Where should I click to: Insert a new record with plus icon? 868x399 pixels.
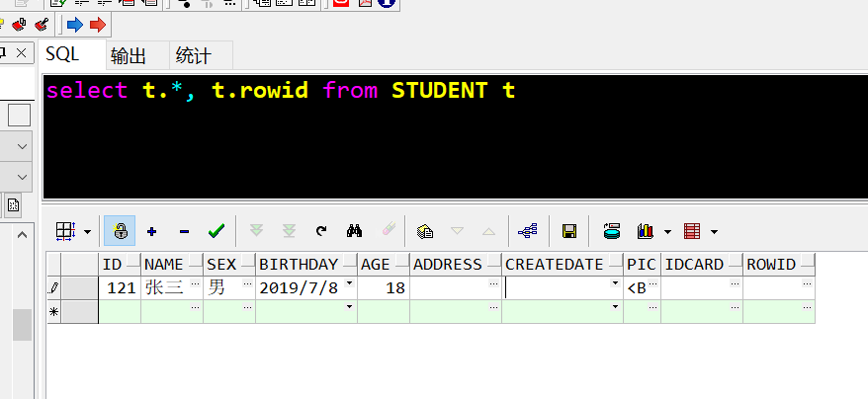click(x=151, y=231)
